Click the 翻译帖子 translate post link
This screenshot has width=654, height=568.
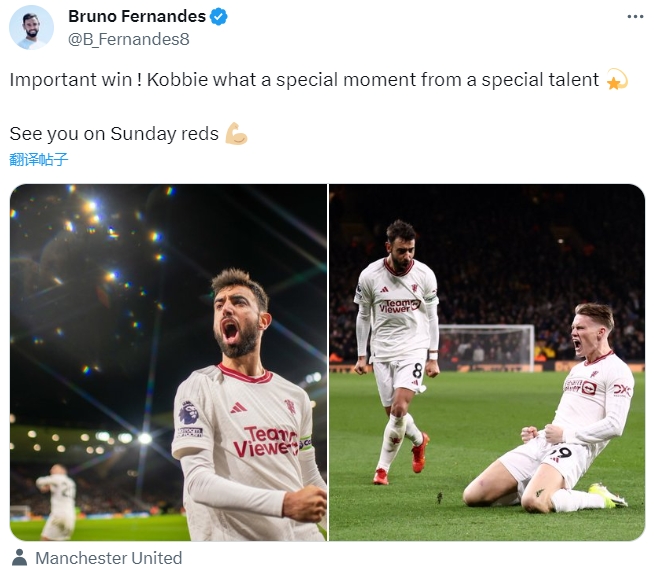pyautogui.click(x=38, y=159)
